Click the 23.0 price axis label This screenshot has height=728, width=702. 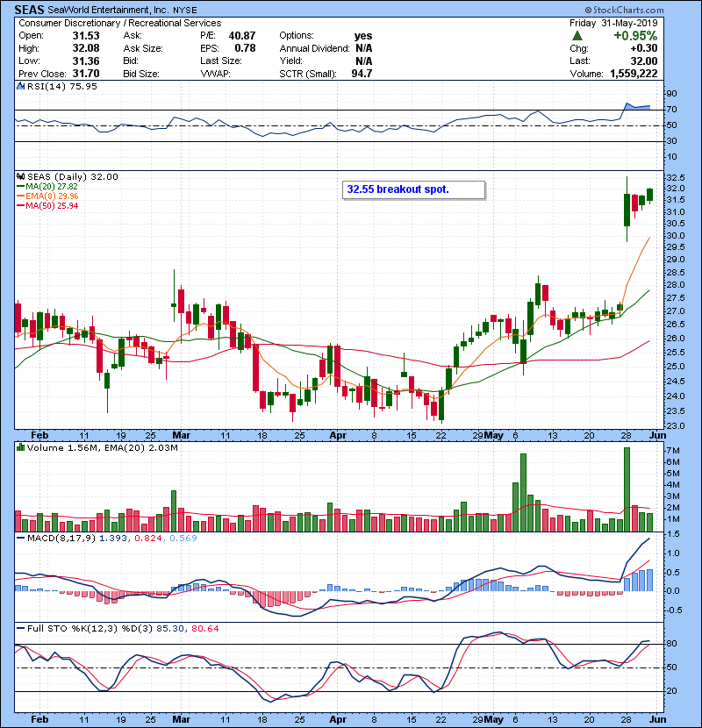(675, 425)
